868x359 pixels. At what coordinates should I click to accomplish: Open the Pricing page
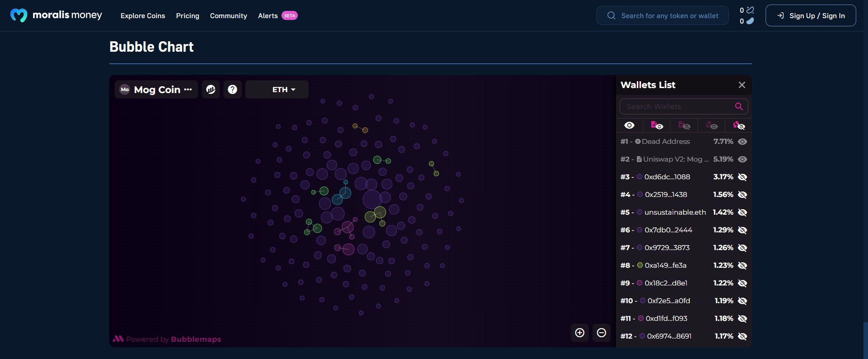188,15
